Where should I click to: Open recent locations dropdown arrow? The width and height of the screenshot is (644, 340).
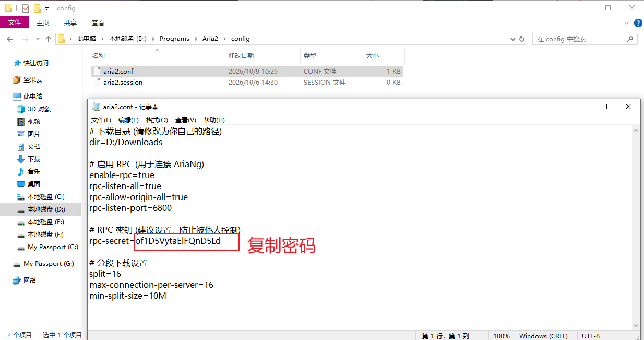click(x=38, y=39)
